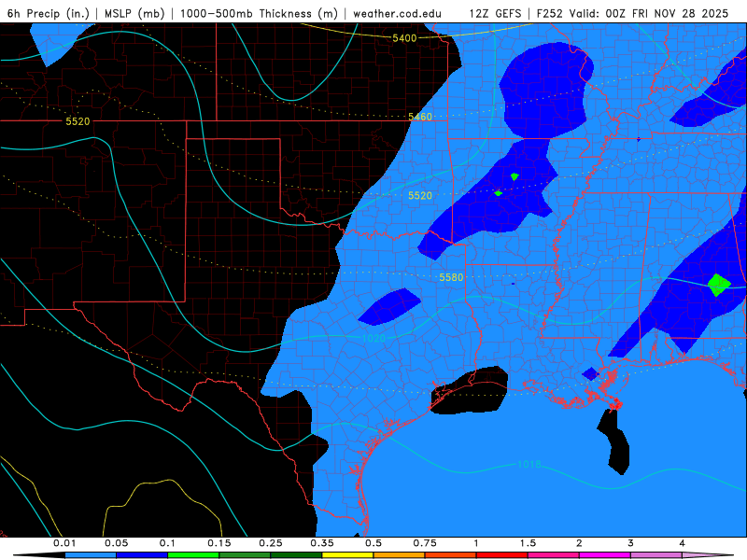Click the '5520' label on the black dry area
Screen dimensions: 747x560
point(78,121)
